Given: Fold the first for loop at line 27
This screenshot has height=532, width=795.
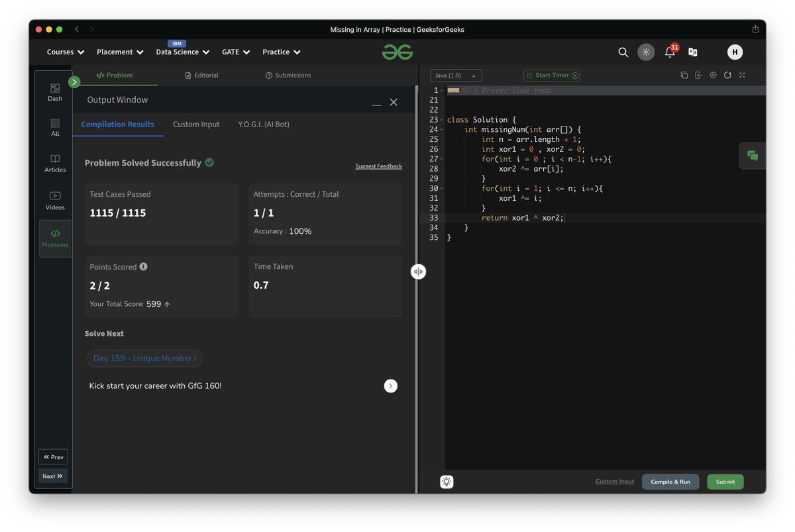Looking at the screenshot, I should [442, 159].
